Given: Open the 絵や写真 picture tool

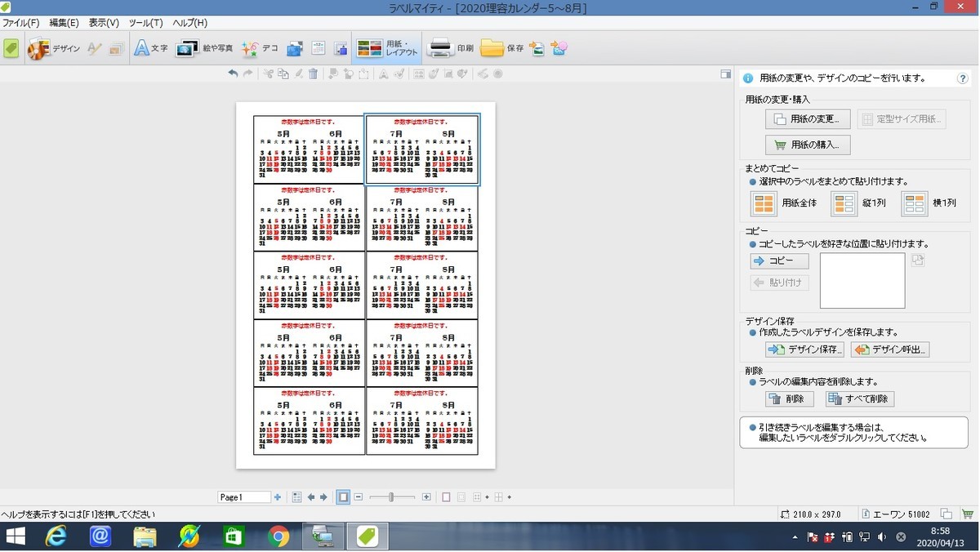Looking at the screenshot, I should click(x=204, y=49).
